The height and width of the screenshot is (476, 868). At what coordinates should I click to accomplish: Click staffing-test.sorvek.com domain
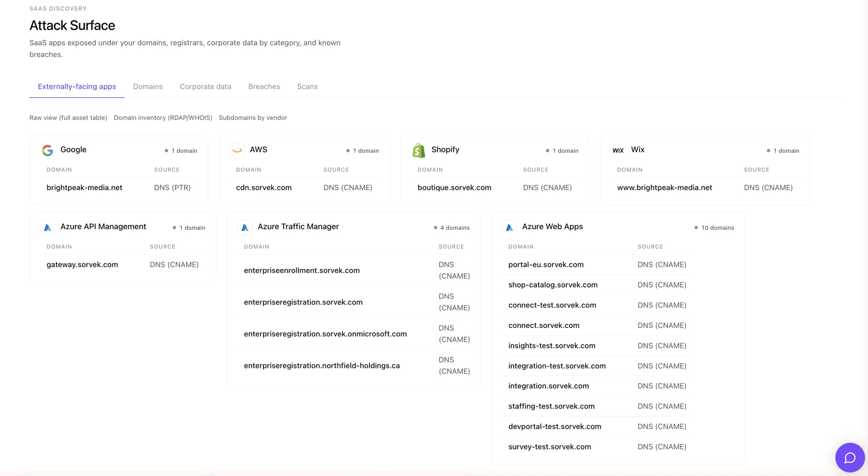552,406
